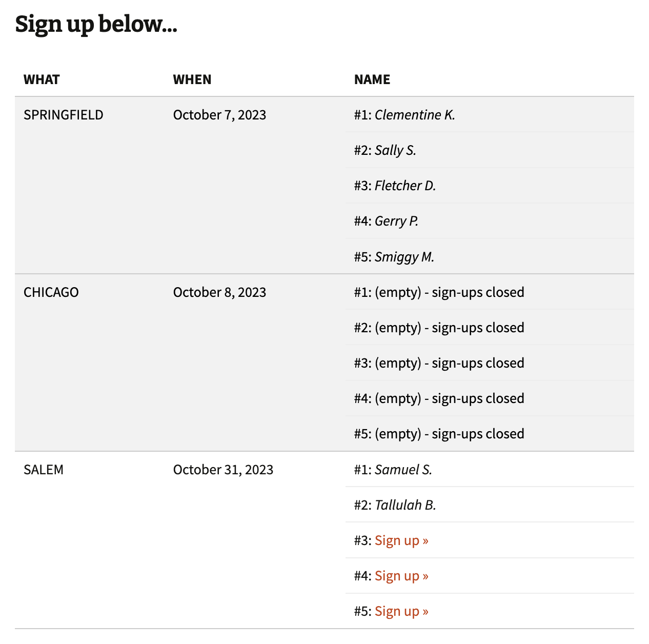Click the WHEN column header
Image resolution: width=649 pixels, height=644 pixels.
192,79
